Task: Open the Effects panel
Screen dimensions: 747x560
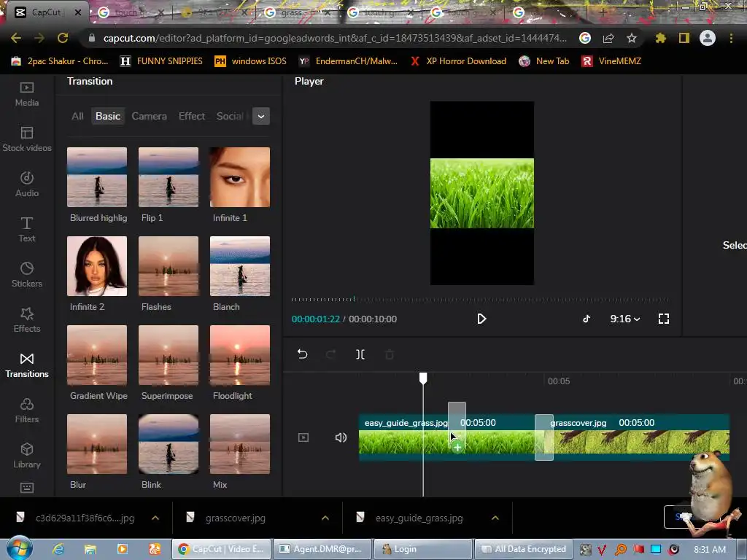Action: click(x=27, y=321)
